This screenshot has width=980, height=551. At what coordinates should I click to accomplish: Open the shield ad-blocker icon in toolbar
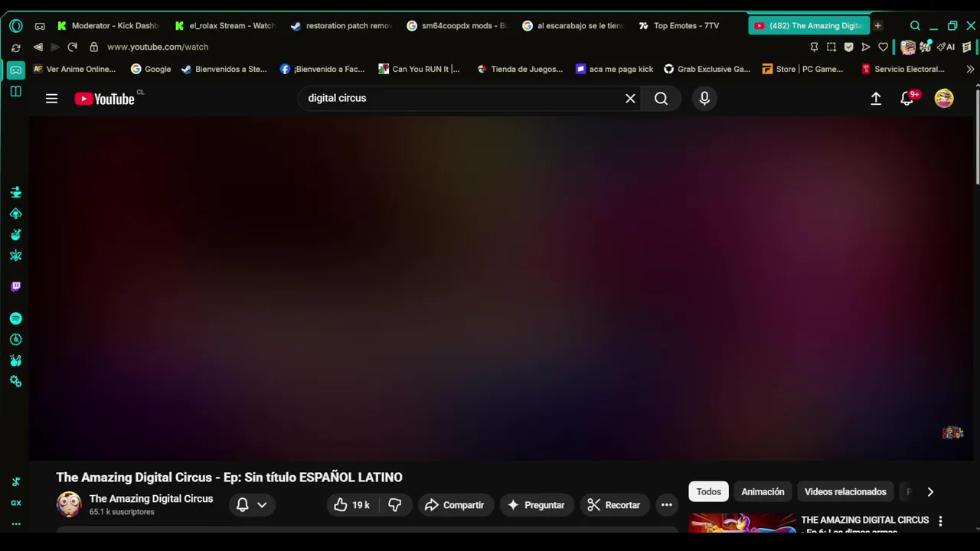coord(848,47)
